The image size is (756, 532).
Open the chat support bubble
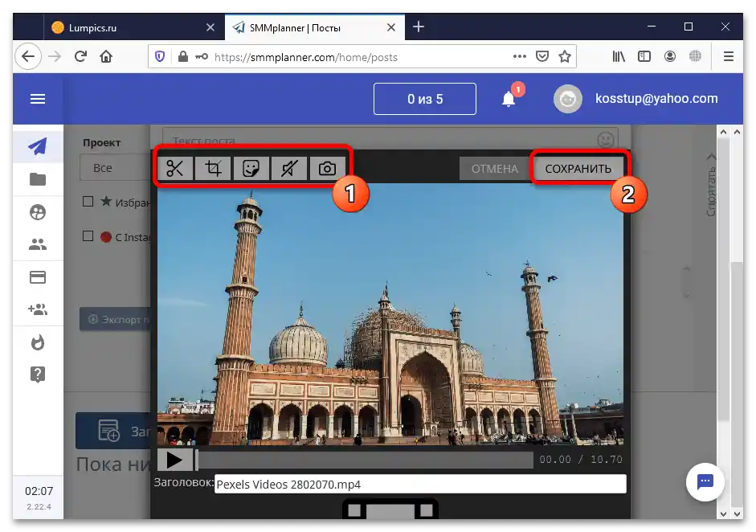click(705, 482)
